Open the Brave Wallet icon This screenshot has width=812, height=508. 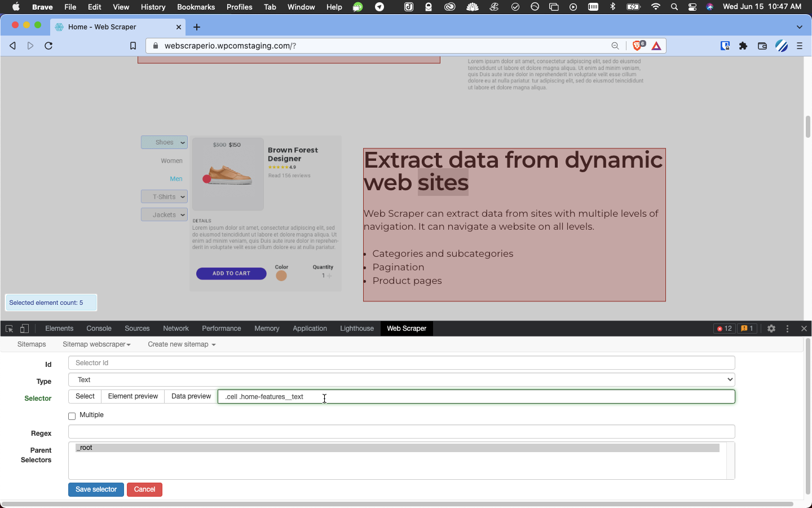(x=762, y=46)
